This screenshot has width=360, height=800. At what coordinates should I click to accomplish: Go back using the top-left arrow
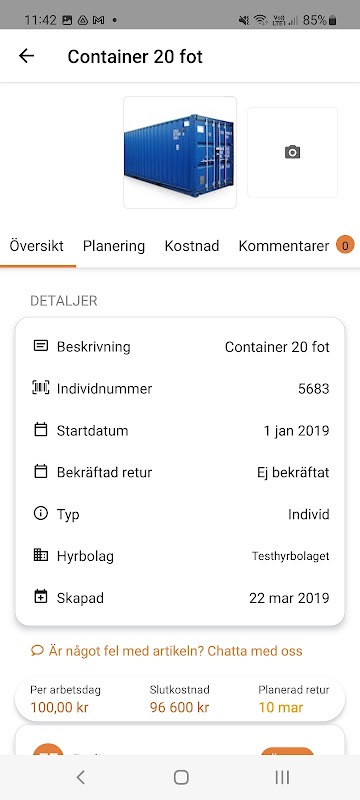click(x=27, y=56)
